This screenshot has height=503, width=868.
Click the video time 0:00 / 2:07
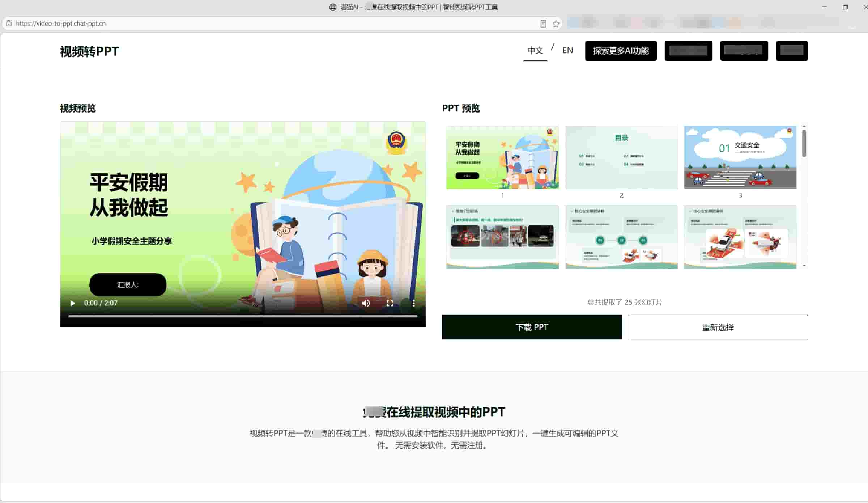click(x=101, y=303)
